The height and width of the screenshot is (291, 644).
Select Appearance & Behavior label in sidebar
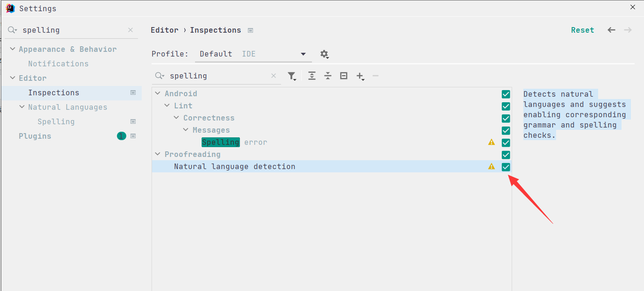pos(68,49)
